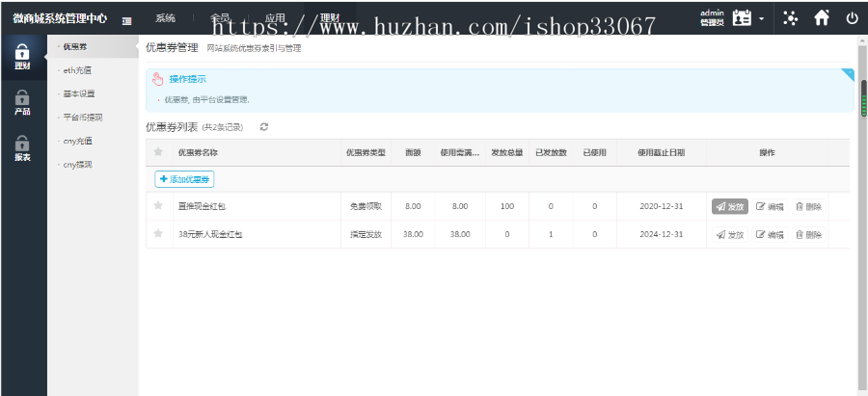This screenshot has height=396, width=868.
Task: Click the 直推现金红包 coupon name
Action: point(203,207)
